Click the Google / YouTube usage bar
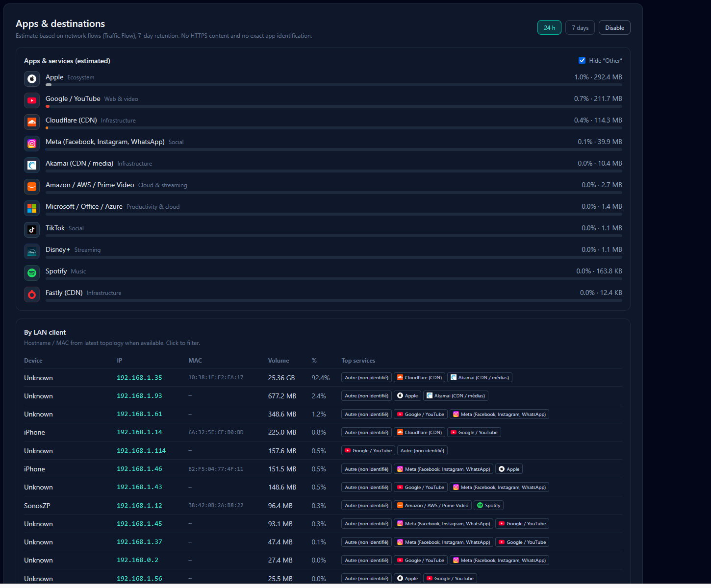The image size is (711, 588). click(334, 106)
